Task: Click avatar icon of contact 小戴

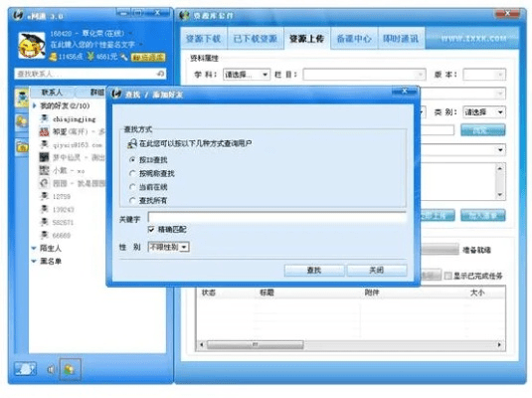Action: coord(44,170)
